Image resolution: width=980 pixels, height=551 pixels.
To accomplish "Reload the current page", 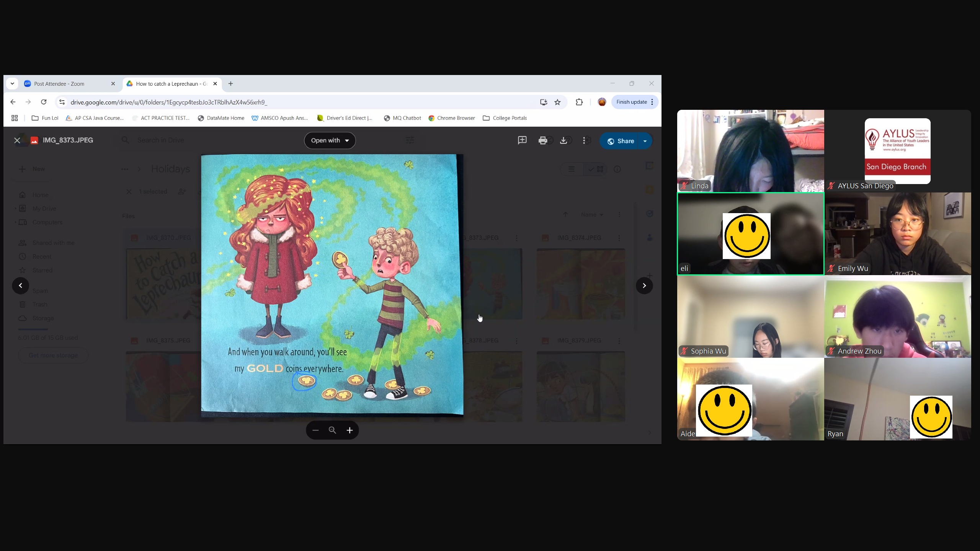I will click(44, 102).
